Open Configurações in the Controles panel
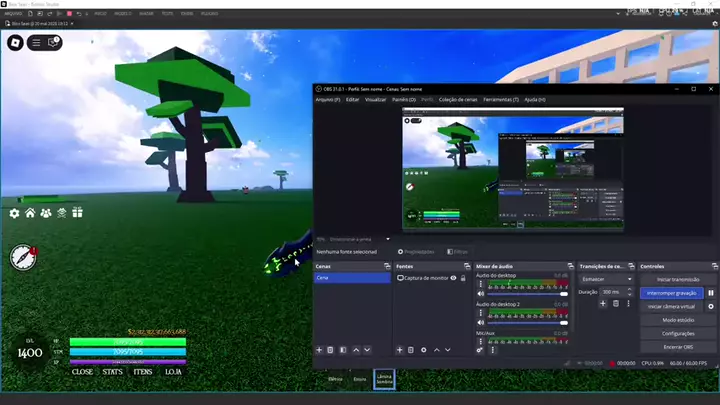Image resolution: width=720 pixels, height=405 pixels. (678, 333)
